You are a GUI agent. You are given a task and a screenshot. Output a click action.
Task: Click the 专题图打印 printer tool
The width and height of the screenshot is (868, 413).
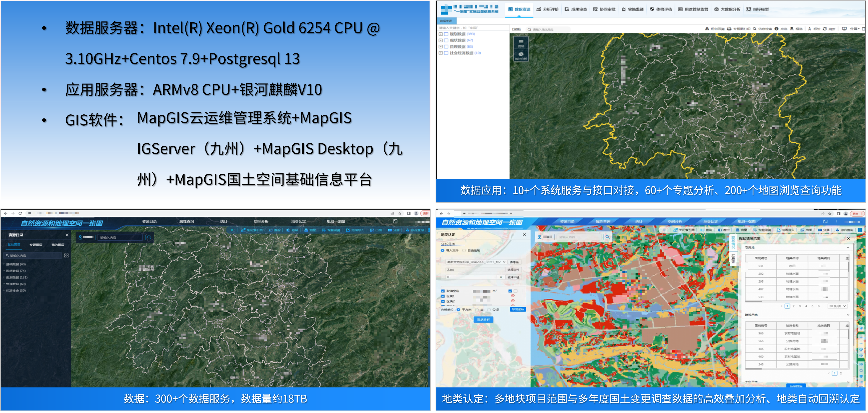click(x=739, y=29)
